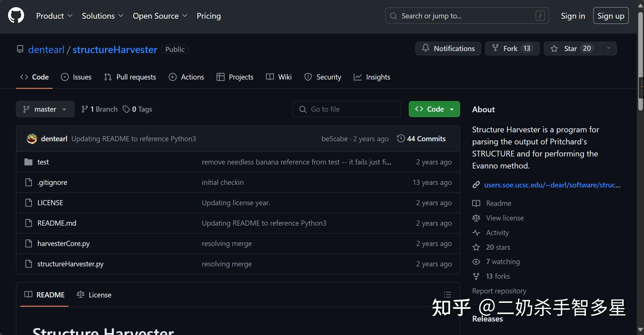Viewport: 644px width, 335px height.
Task: Click the file icon beside LICENSE
Action: pos(28,203)
